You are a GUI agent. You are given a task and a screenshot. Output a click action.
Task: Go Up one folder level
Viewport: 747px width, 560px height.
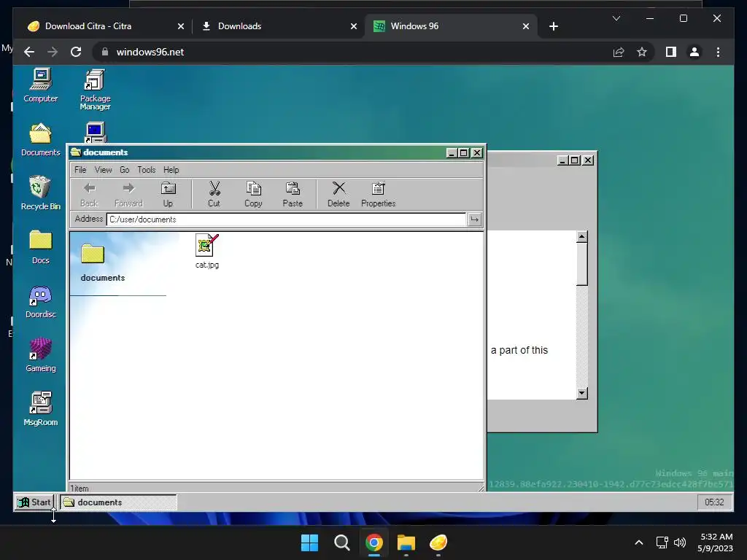[168, 194]
